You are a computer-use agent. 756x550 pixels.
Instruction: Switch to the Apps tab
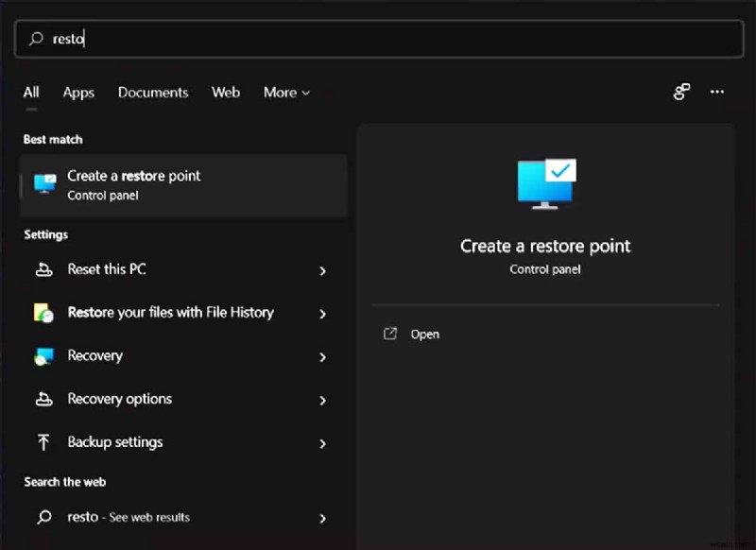(78, 92)
